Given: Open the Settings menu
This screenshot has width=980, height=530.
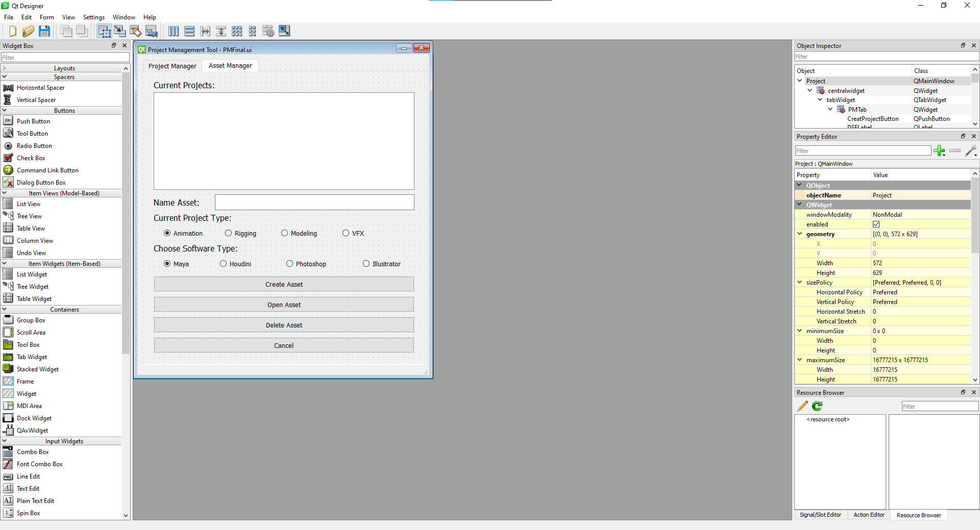Looking at the screenshot, I should pos(93,17).
